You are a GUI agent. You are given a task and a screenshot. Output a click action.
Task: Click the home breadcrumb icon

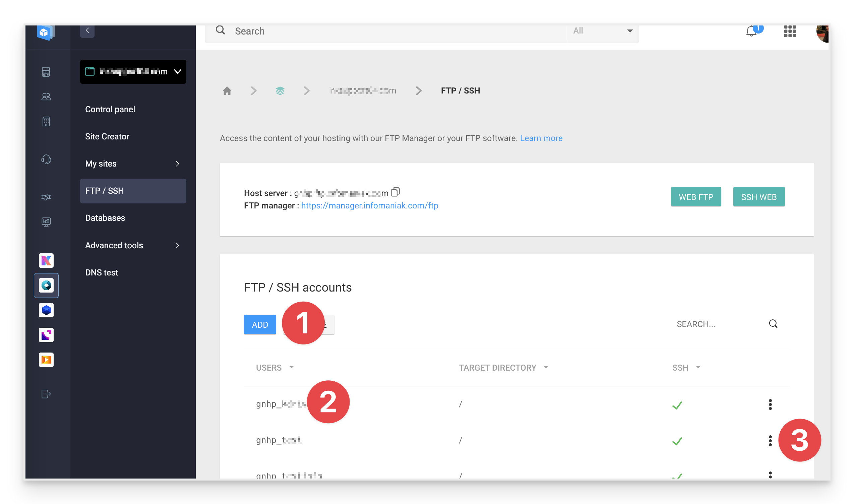[227, 90]
